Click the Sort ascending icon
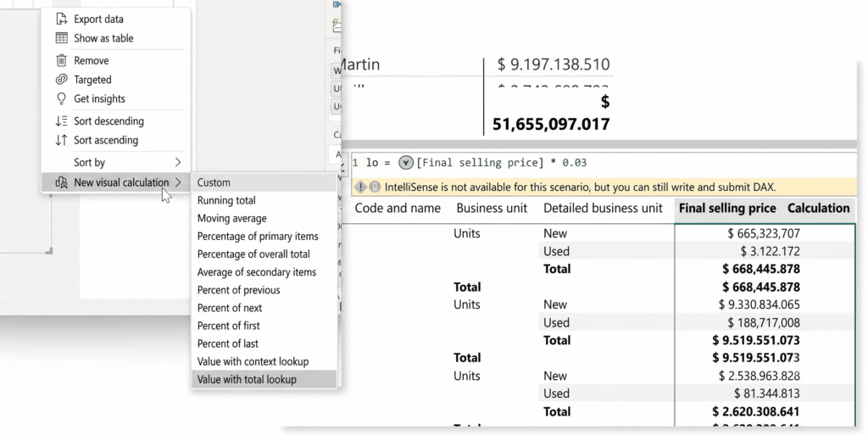Screen dimensions: 868x436 (x=61, y=140)
